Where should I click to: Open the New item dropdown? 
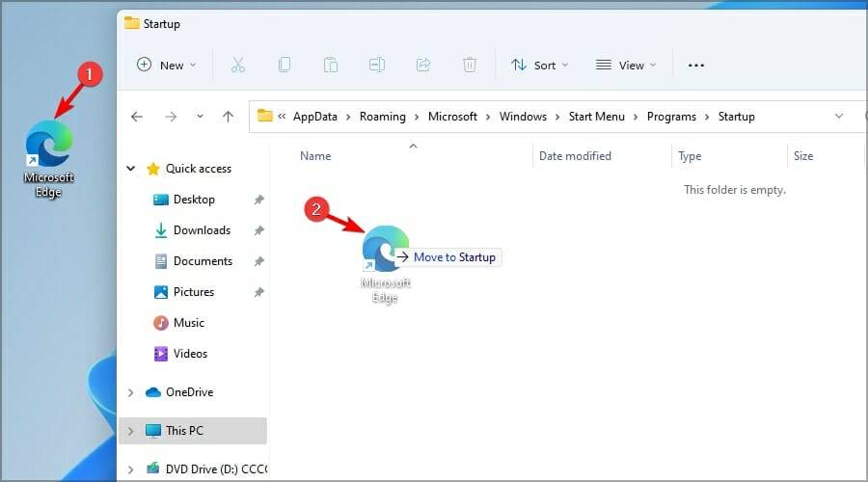[167, 66]
